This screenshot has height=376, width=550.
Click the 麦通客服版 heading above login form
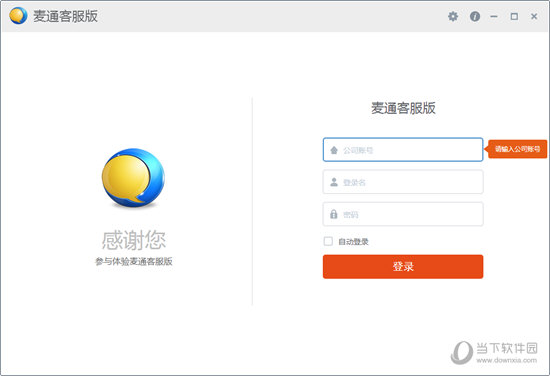pos(403,108)
